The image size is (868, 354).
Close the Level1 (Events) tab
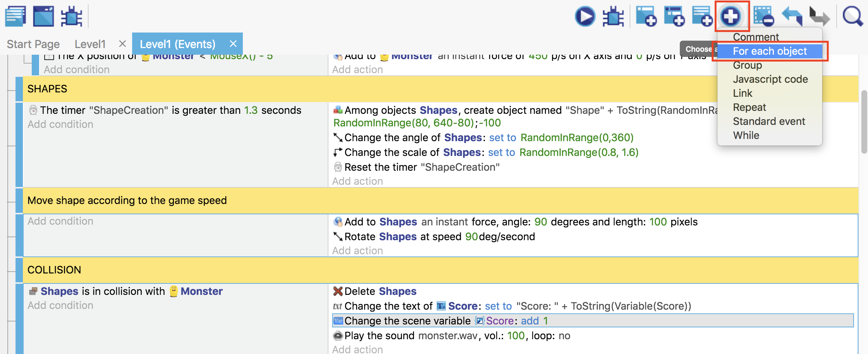point(233,44)
